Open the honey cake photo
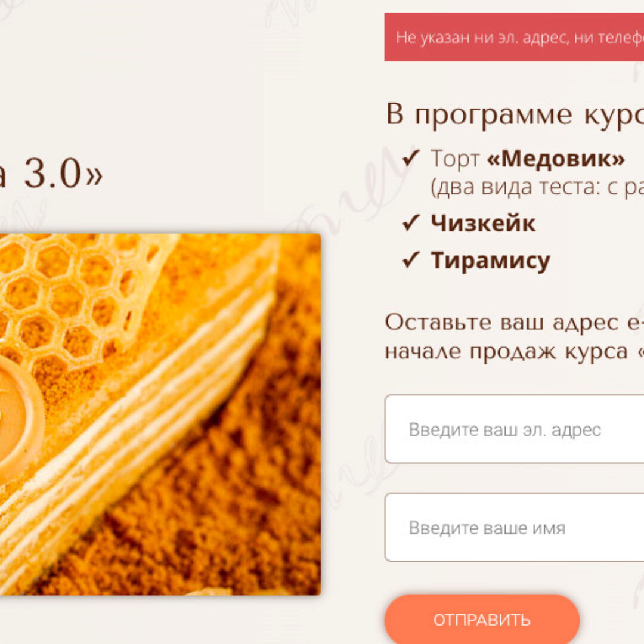The image size is (644, 644). click(160, 414)
